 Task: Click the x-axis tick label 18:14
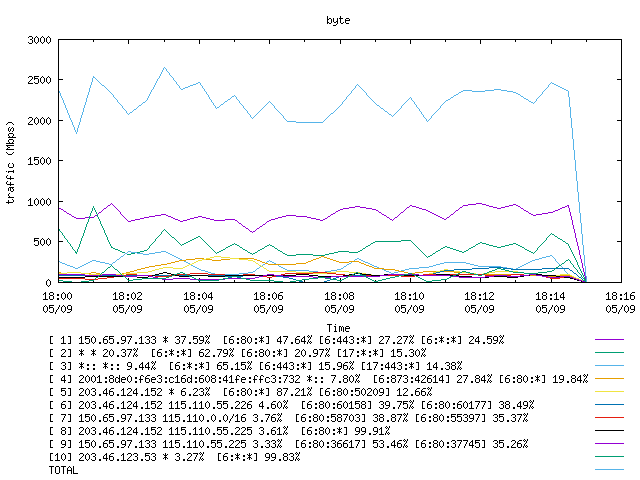click(550, 296)
